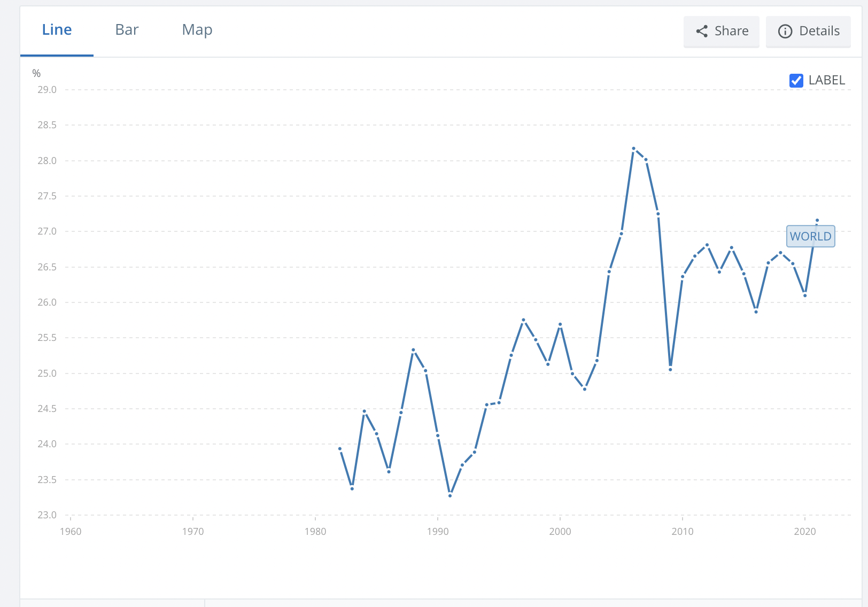Click the 1960 x-axis year label

(71, 531)
